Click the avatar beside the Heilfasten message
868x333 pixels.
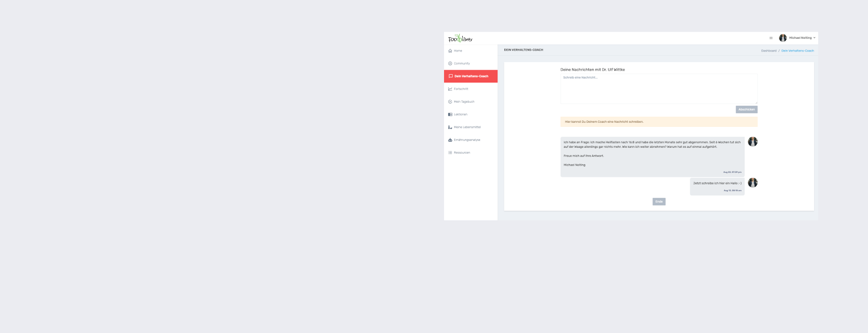pyautogui.click(x=752, y=142)
